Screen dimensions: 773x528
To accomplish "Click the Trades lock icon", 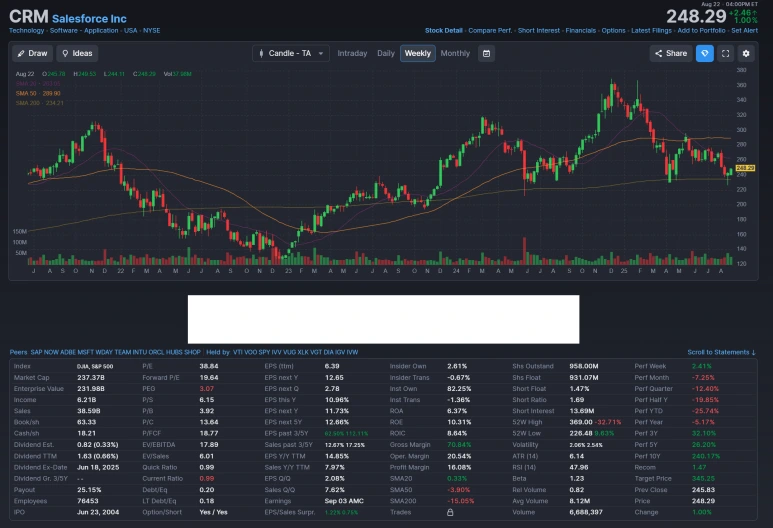I will pyautogui.click(x=450, y=512).
